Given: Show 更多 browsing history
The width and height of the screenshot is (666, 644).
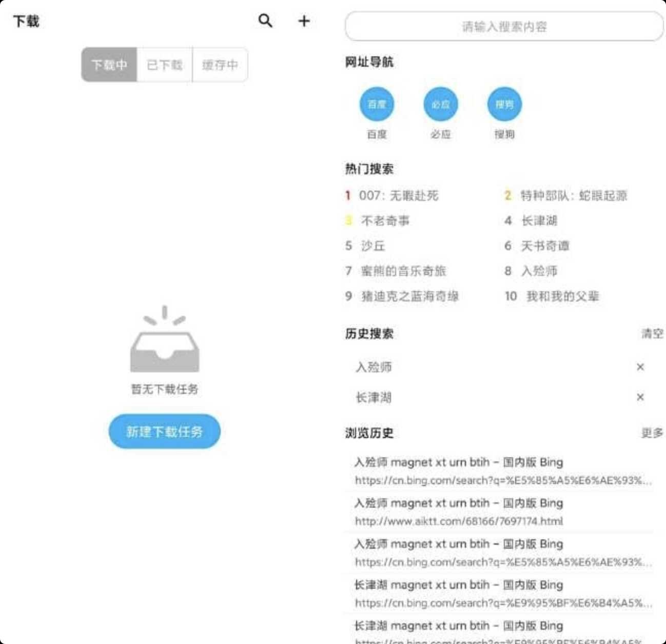Looking at the screenshot, I should click(652, 433).
